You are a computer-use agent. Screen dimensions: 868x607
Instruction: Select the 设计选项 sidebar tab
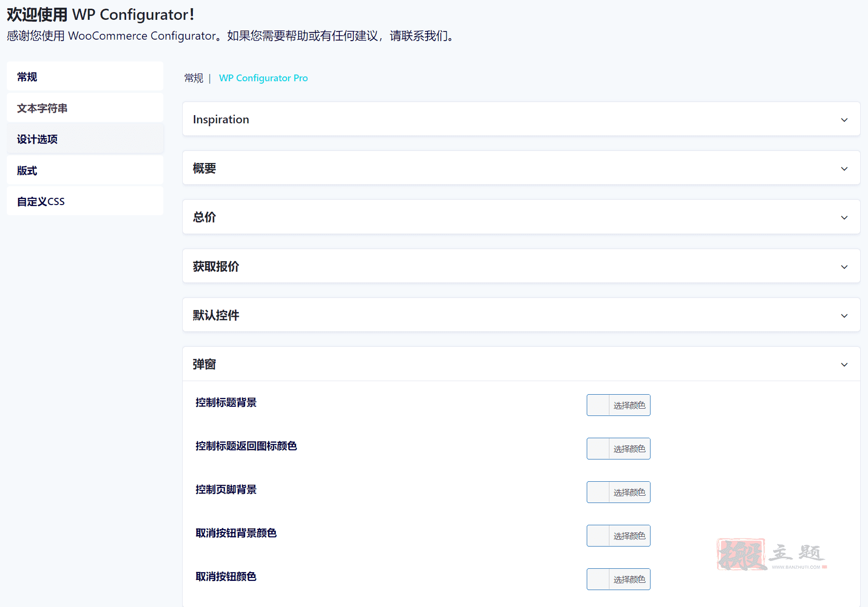[85, 139]
